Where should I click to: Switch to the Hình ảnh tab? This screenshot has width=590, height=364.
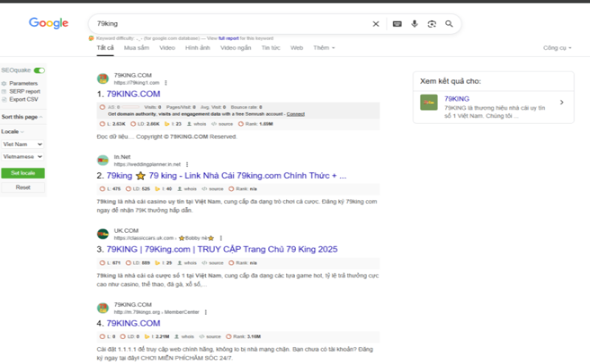(198, 48)
